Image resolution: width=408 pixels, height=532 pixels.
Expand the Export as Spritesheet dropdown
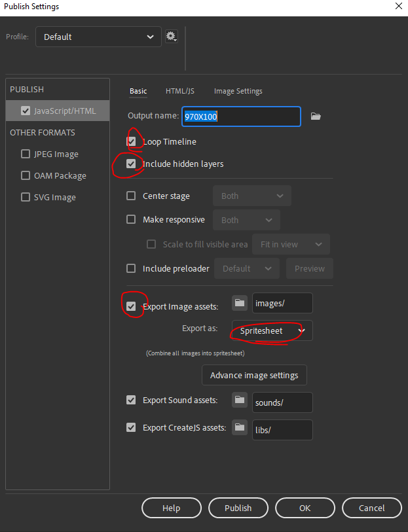point(272,331)
